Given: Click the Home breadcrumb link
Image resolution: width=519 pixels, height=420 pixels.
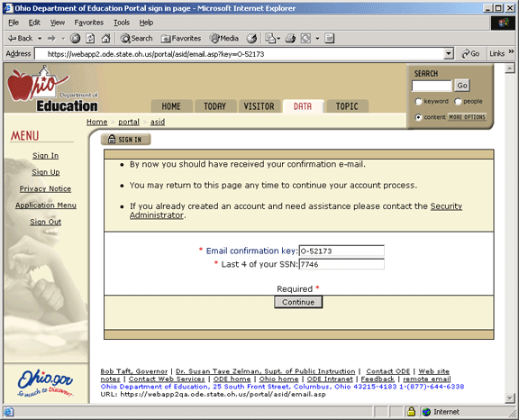Looking at the screenshot, I should (97, 122).
